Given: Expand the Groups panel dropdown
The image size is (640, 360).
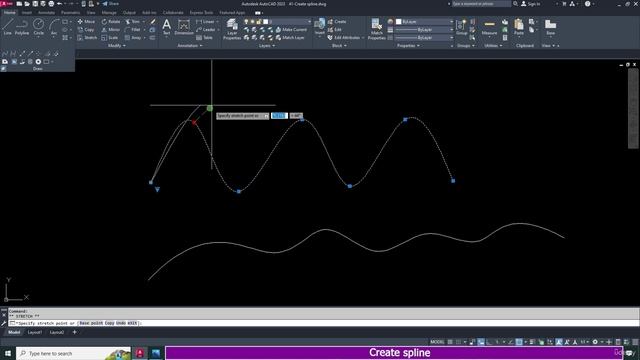Looking at the screenshot, I should 466,46.
